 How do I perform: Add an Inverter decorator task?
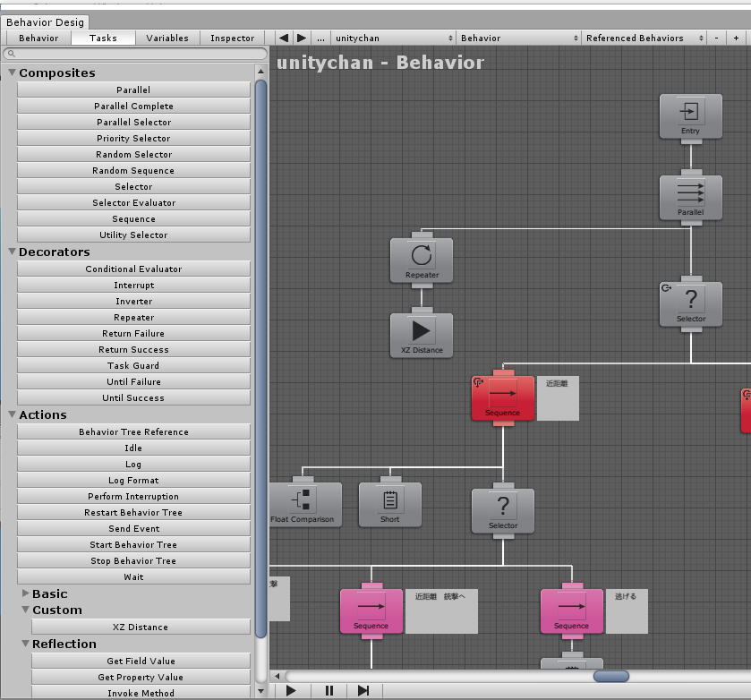tap(133, 301)
